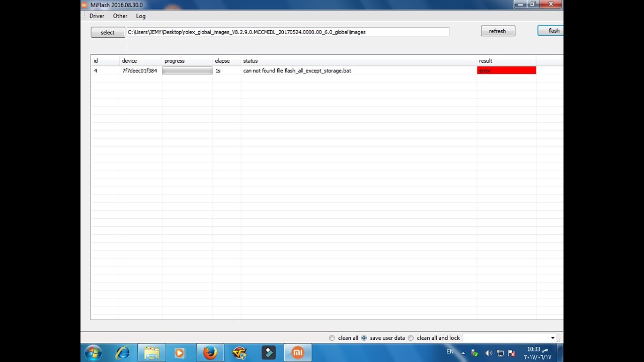Open the winged orange app in taskbar
The width and height of the screenshot is (644, 362).
pos(239,353)
